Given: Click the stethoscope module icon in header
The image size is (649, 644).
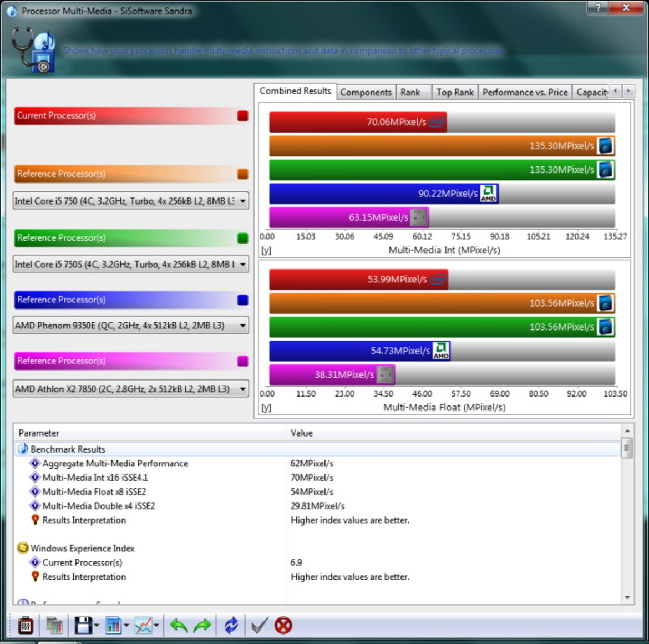Looking at the screenshot, I should click(x=33, y=50).
